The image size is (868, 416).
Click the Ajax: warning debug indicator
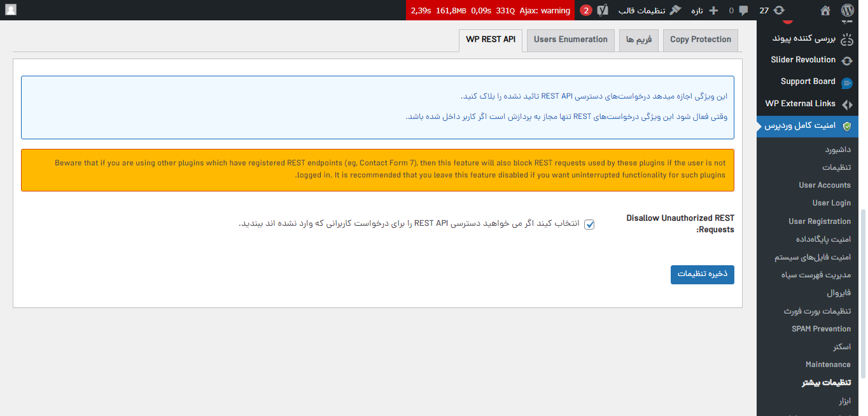coord(545,10)
